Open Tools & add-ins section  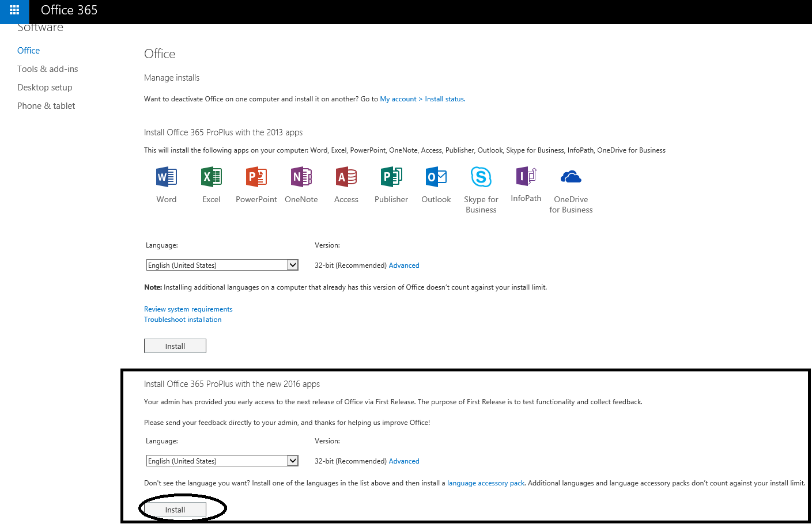(x=47, y=69)
